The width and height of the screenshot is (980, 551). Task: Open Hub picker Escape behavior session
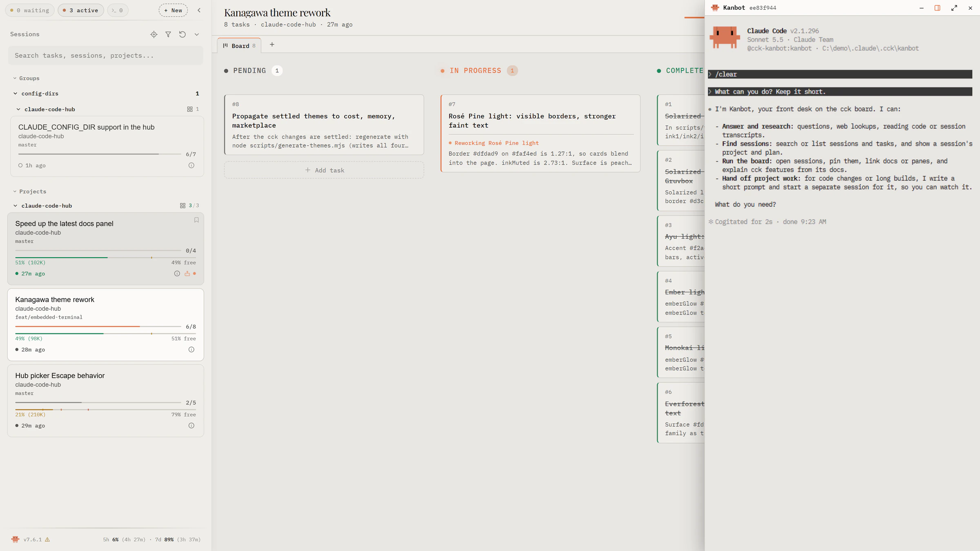click(x=105, y=401)
